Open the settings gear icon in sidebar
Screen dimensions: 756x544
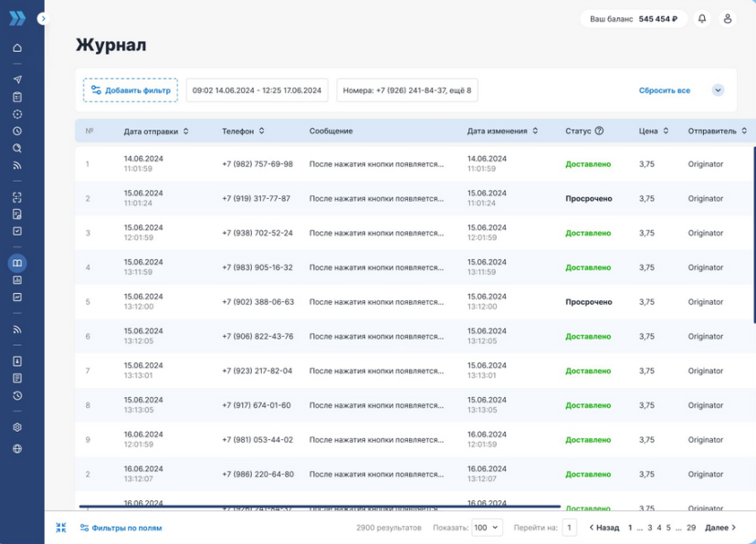coord(17,427)
